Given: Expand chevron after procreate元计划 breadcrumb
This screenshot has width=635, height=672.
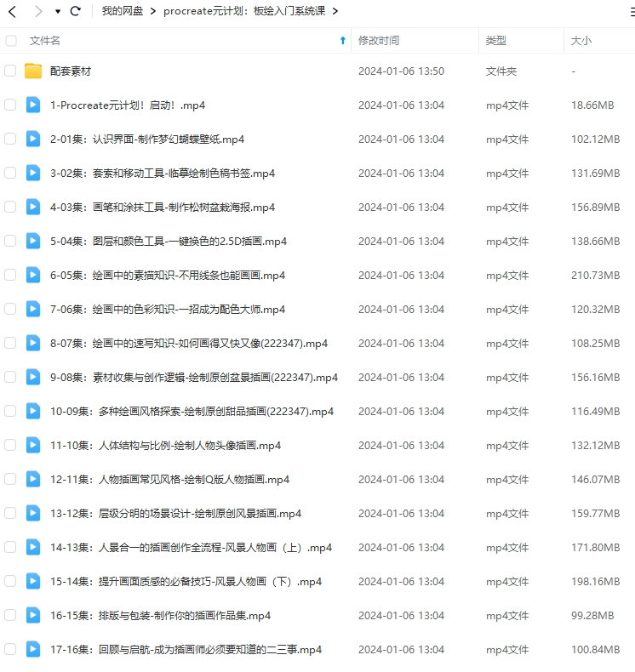Looking at the screenshot, I should (335, 11).
